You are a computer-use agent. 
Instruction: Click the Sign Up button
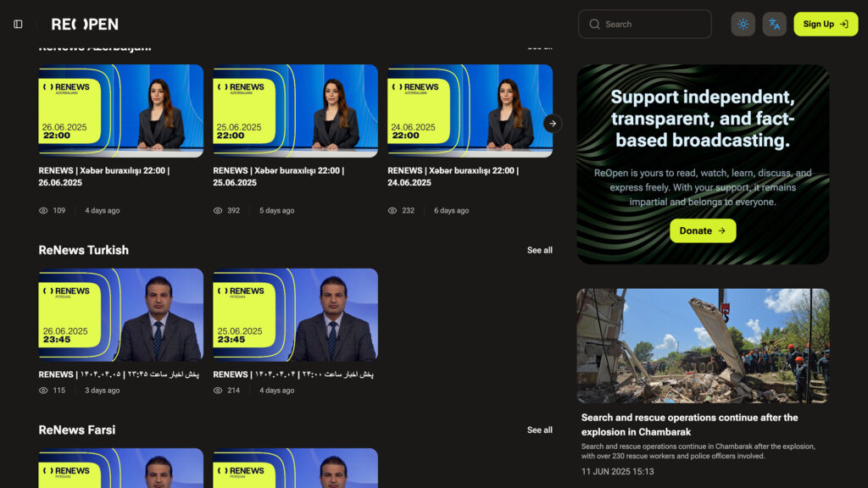(x=826, y=25)
